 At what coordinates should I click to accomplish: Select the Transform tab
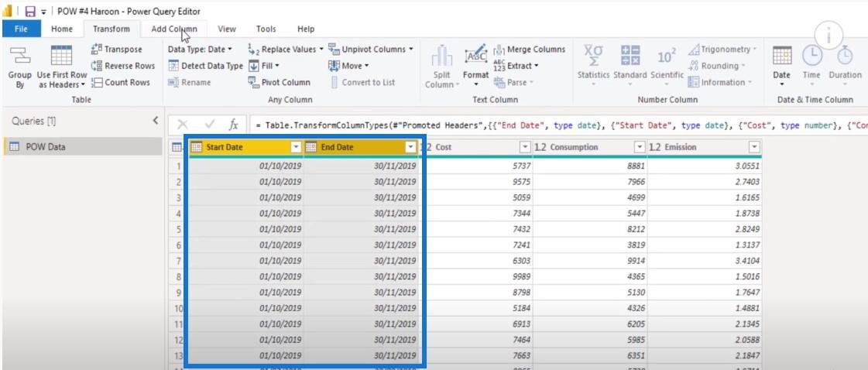coord(112,29)
